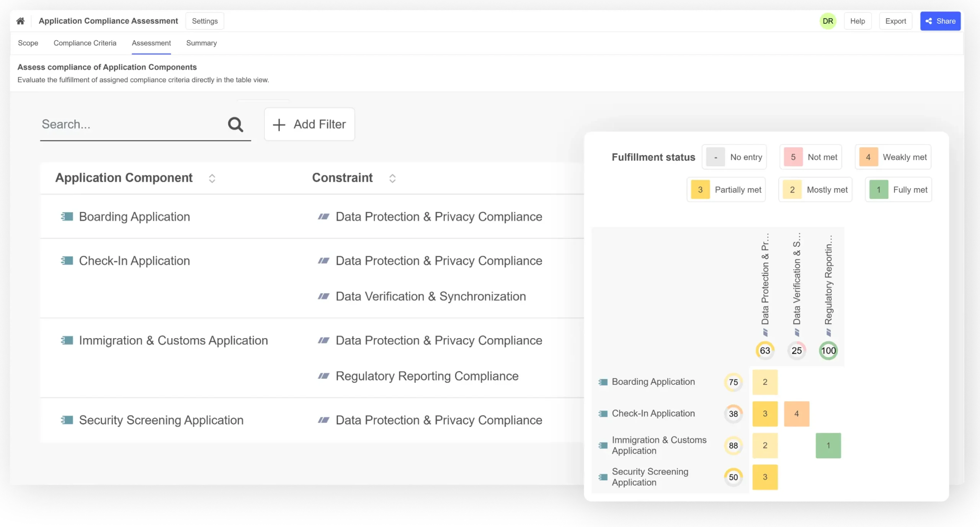Viewport: 980px width, 527px height.
Task: Click the Boarding Application component icon in the table
Action: tap(67, 217)
